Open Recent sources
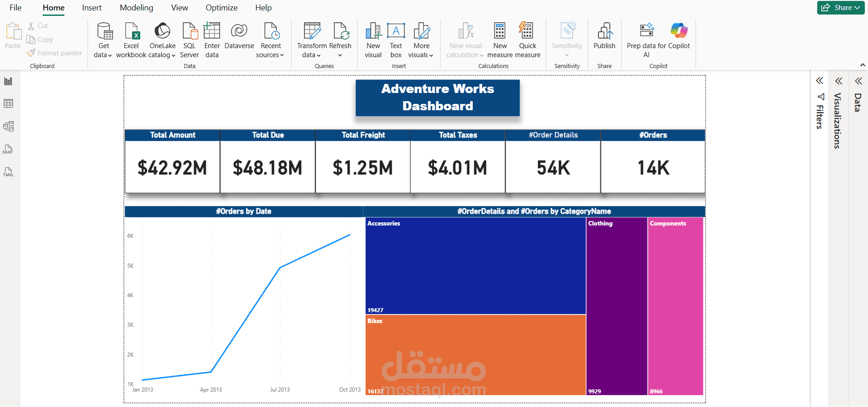The width and height of the screenshot is (868, 407). pyautogui.click(x=271, y=40)
